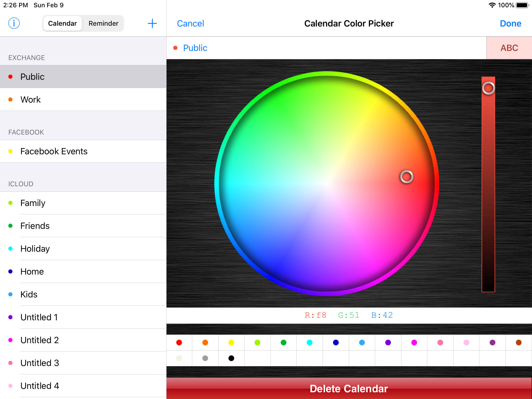Tap the ABC text preview box
The height and width of the screenshot is (399, 532).
click(509, 48)
